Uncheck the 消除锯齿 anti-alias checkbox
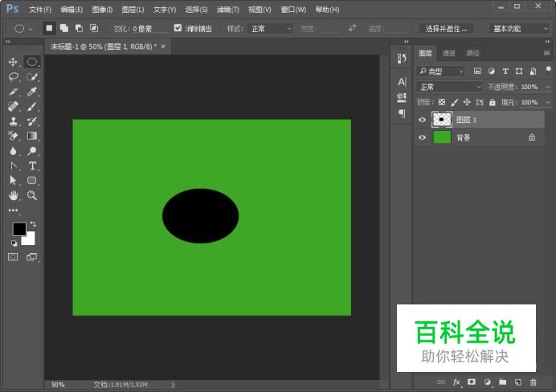Viewport: 556px width, 392px height. 178,28
